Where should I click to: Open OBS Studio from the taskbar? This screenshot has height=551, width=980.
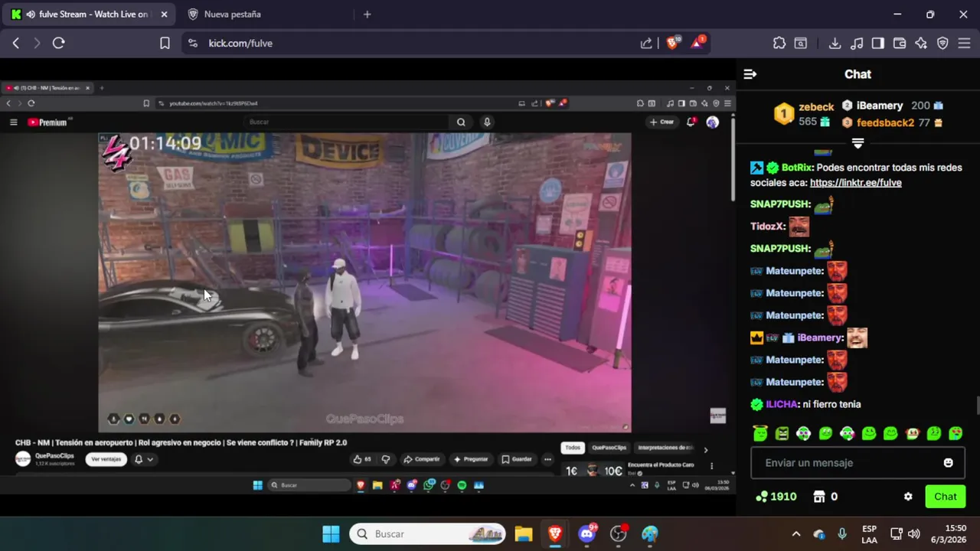[x=619, y=533]
